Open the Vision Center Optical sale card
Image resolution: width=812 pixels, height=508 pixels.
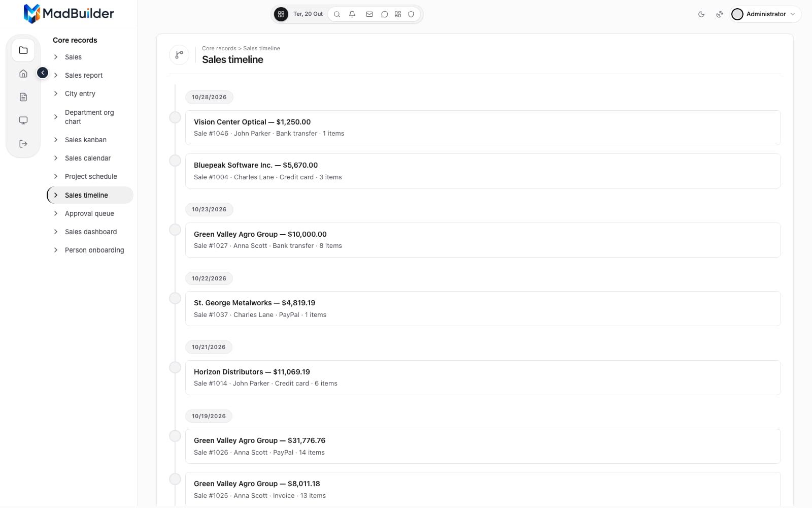pyautogui.click(x=483, y=128)
